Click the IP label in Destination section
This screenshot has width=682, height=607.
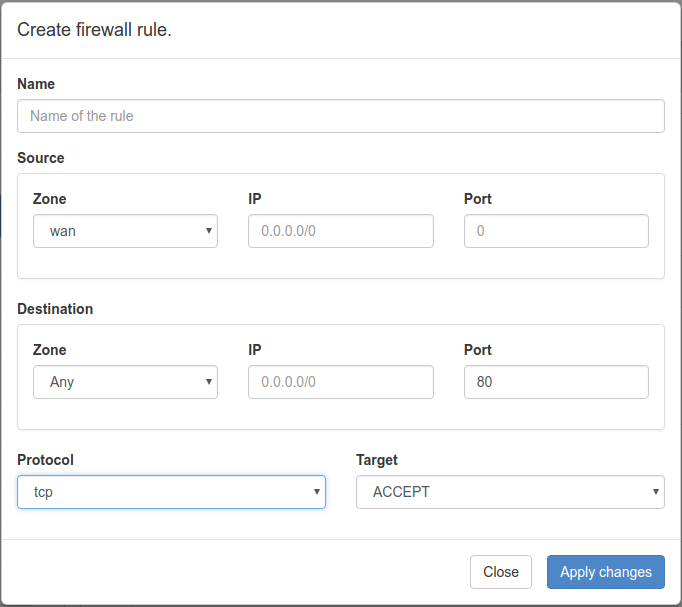pyautogui.click(x=255, y=350)
